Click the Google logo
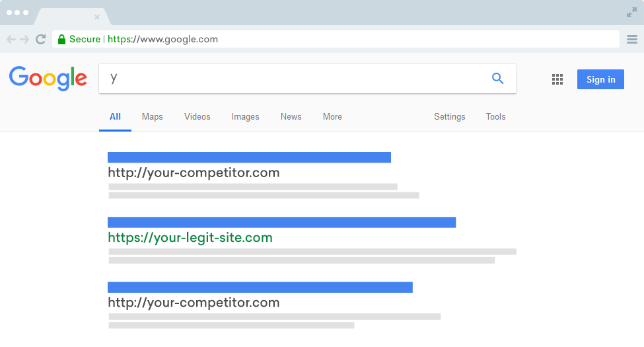The width and height of the screenshot is (644, 347). 48,78
